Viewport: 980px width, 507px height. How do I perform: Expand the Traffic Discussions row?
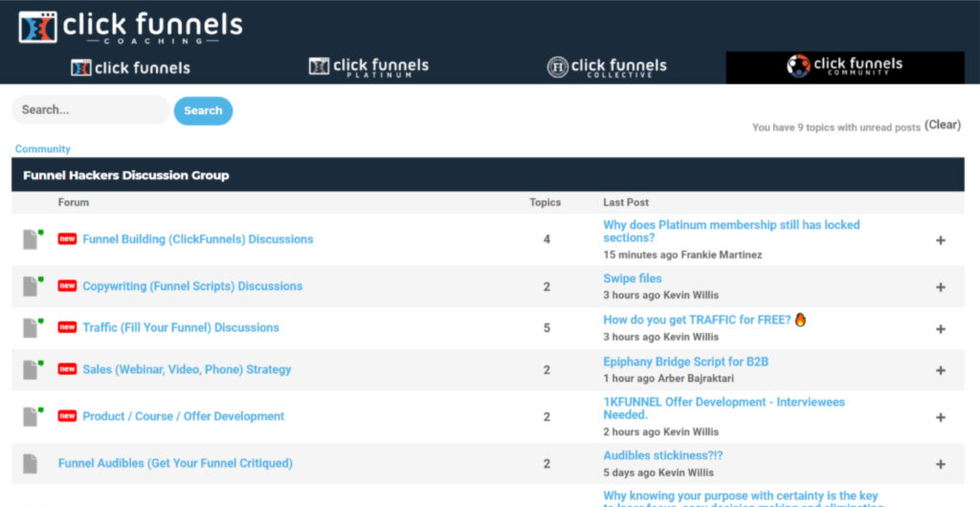940,329
